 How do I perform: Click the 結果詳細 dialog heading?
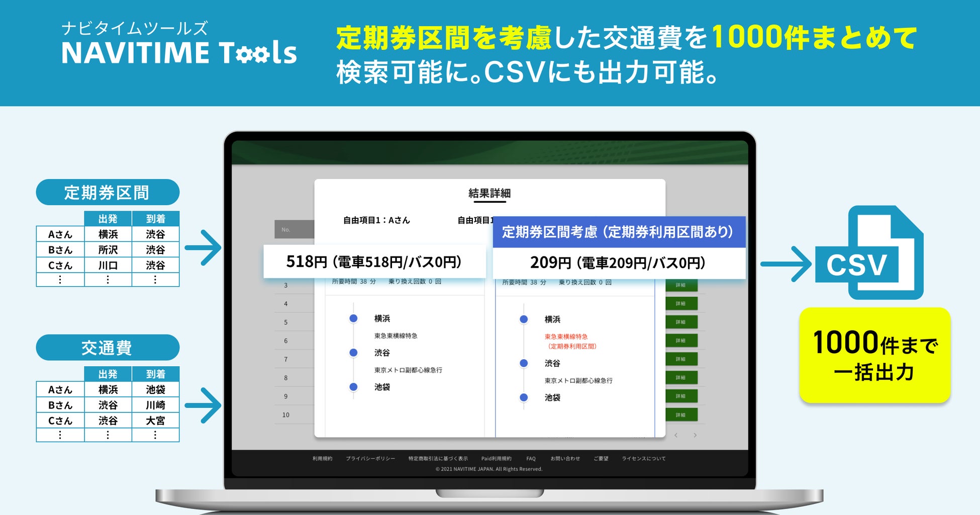489,193
